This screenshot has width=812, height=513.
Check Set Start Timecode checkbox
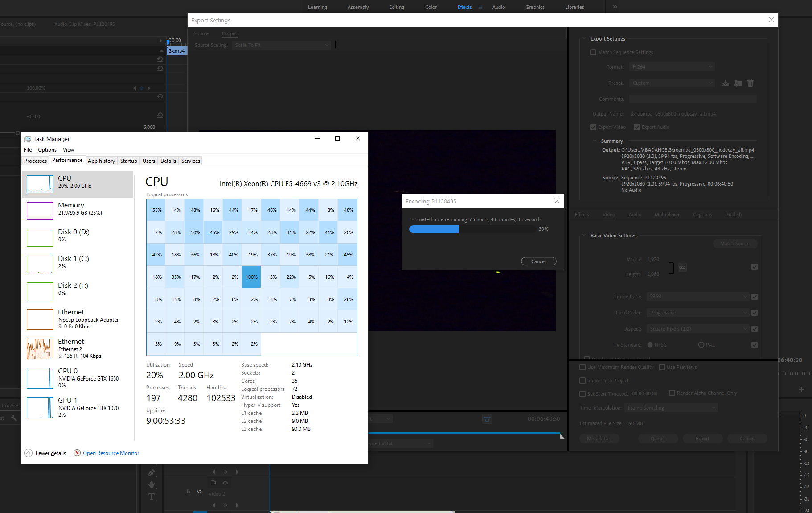pyautogui.click(x=582, y=394)
